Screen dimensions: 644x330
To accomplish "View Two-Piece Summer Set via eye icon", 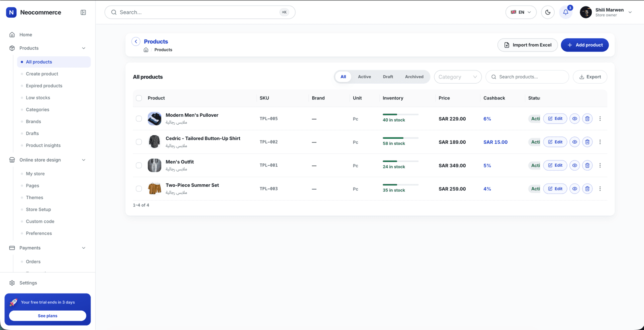I will coord(574,189).
